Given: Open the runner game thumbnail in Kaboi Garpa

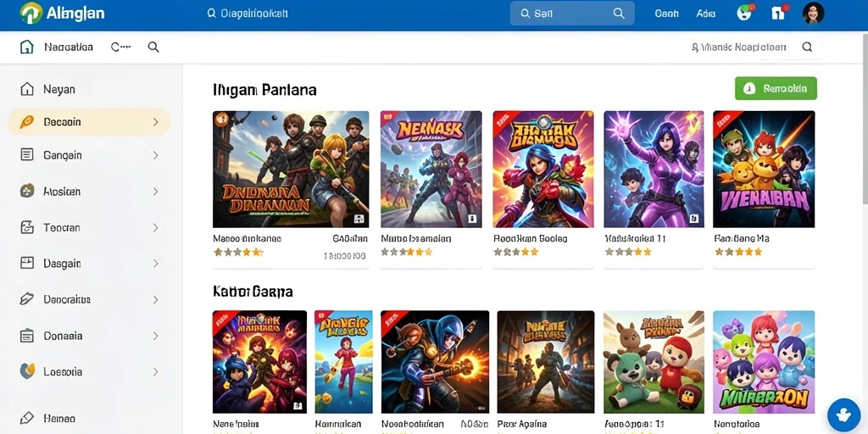Looking at the screenshot, I should (x=344, y=362).
